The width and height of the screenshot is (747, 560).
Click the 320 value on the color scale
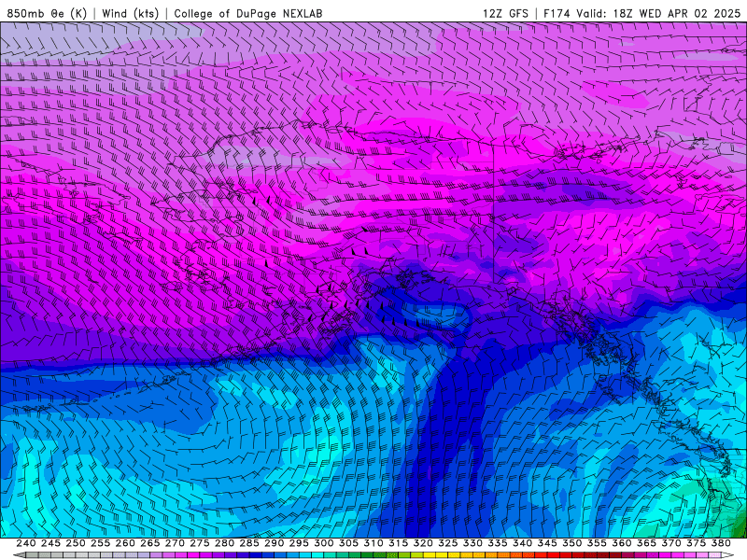(423, 543)
